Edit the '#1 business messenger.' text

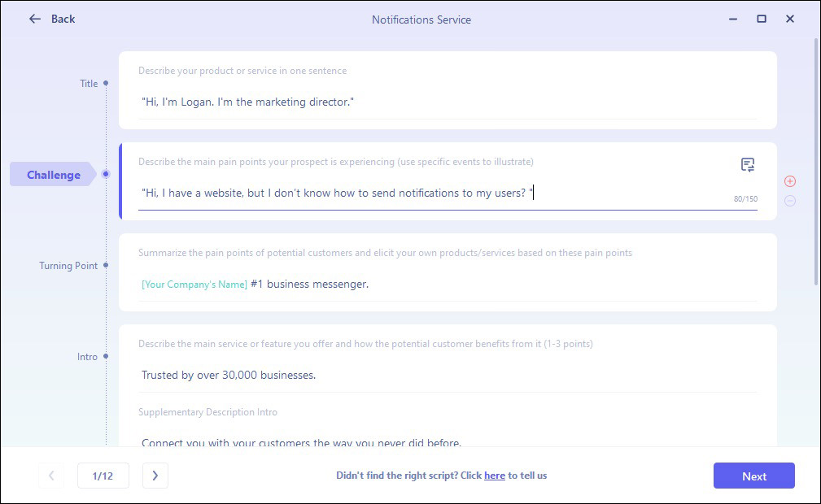pos(309,285)
